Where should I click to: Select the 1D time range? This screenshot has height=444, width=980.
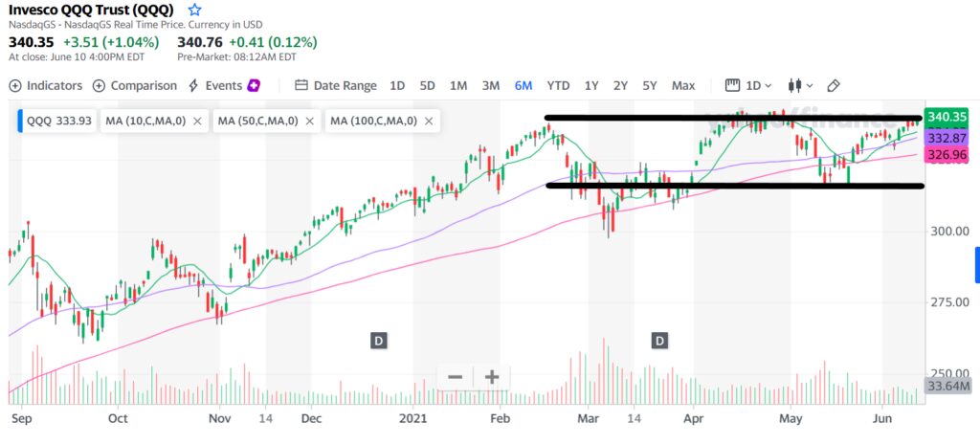click(397, 86)
